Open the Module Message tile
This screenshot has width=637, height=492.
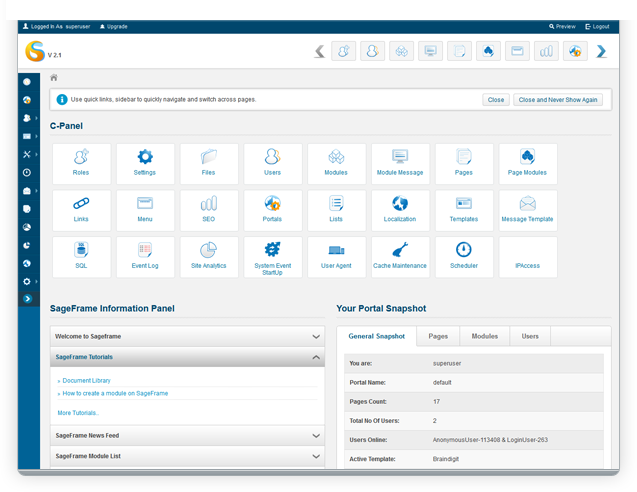[x=400, y=164]
